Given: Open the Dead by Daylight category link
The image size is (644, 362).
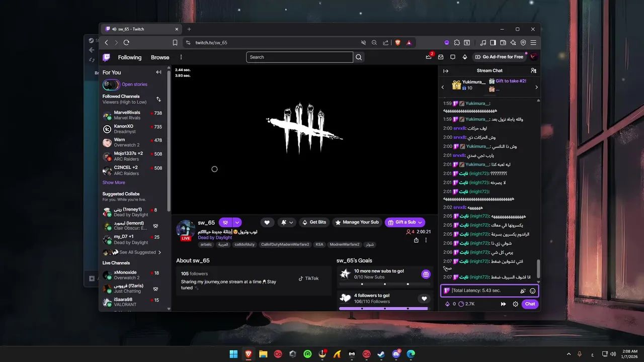Looking at the screenshot, I should point(215,237).
